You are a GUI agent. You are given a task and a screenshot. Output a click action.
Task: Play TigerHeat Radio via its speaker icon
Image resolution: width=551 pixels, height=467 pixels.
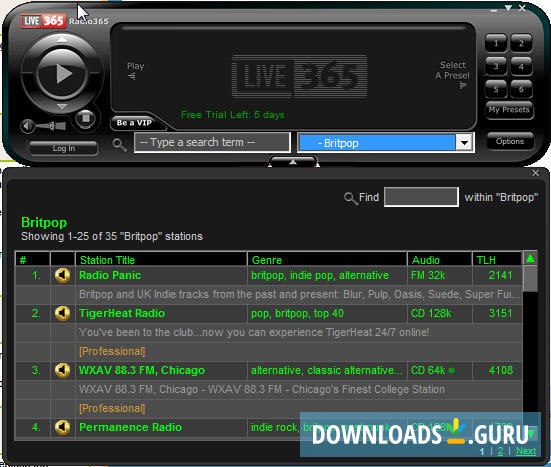[x=62, y=313]
